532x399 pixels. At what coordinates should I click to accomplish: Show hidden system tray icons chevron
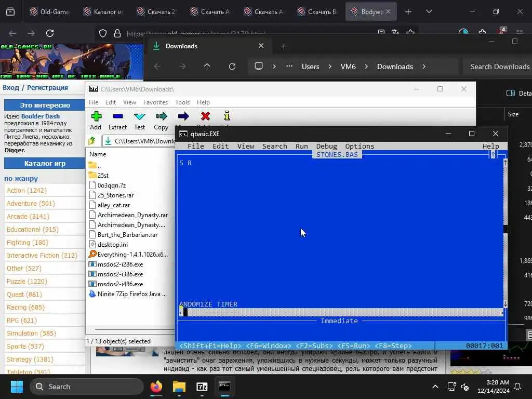click(x=435, y=387)
